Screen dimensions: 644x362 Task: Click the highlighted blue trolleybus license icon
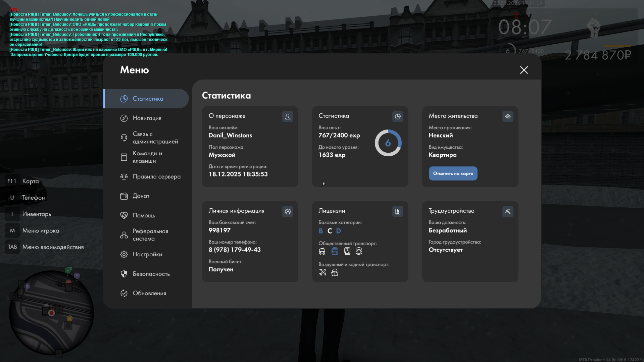pos(335,251)
